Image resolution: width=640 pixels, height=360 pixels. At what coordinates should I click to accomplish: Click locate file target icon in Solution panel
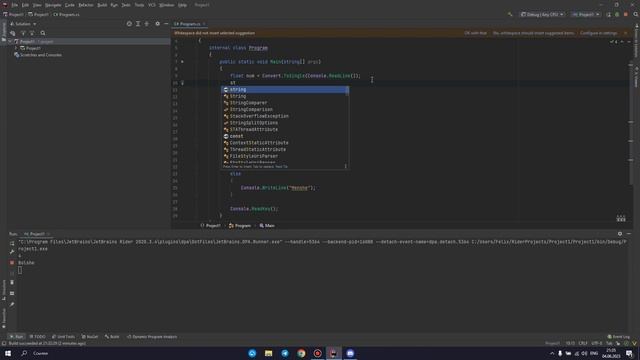click(129, 24)
